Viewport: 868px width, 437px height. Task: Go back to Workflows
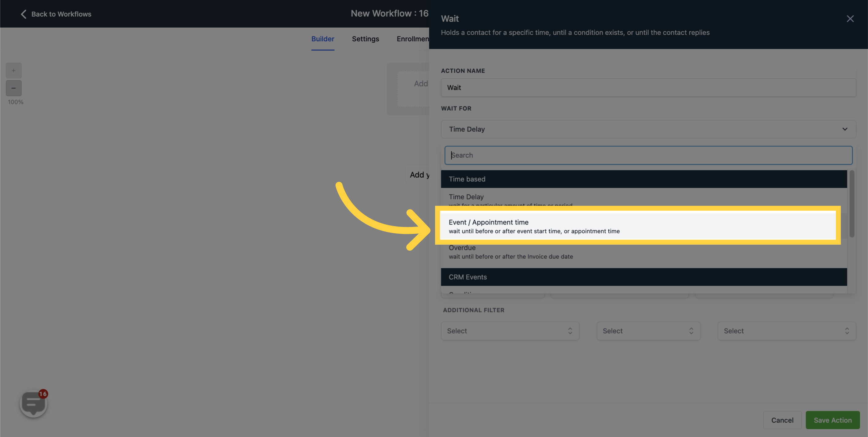coord(56,14)
